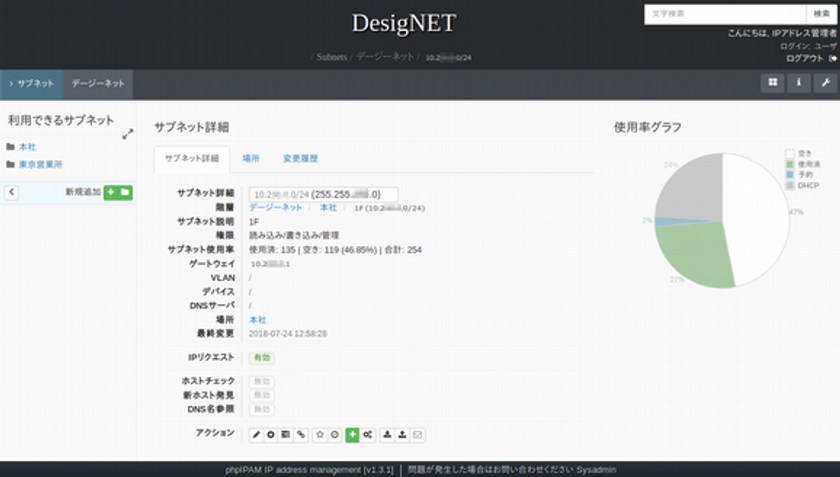Collapse sidebar with the left chevron button
Image resolution: width=840 pixels, height=477 pixels.
[11, 192]
